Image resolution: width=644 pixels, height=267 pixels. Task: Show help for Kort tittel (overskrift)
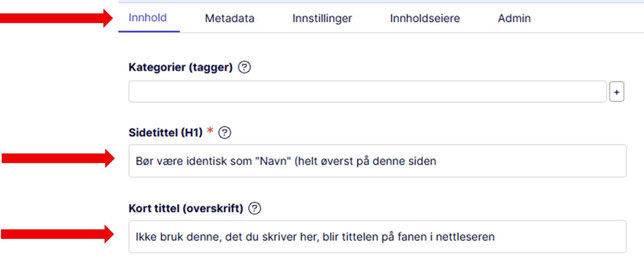tap(254, 208)
